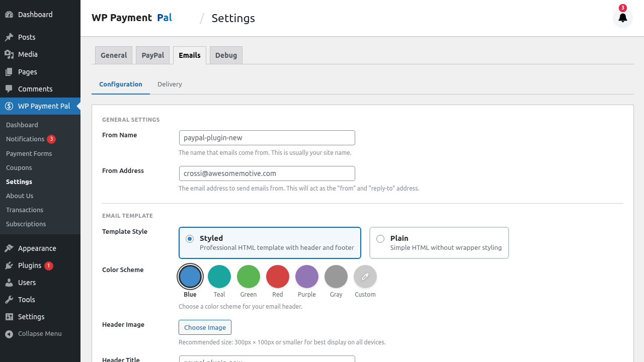Select the Purple color scheme swatch
Image resolution: width=644 pixels, height=362 pixels.
tap(307, 276)
